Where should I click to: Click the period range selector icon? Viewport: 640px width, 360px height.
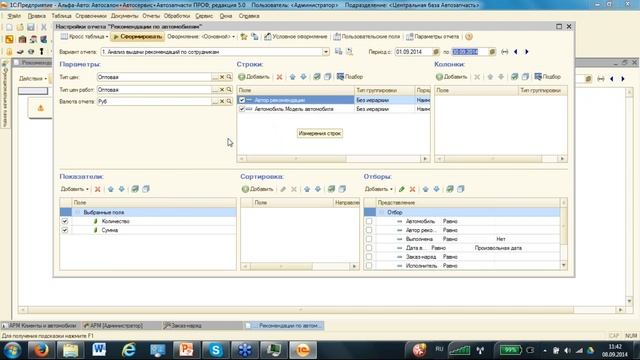[504, 52]
